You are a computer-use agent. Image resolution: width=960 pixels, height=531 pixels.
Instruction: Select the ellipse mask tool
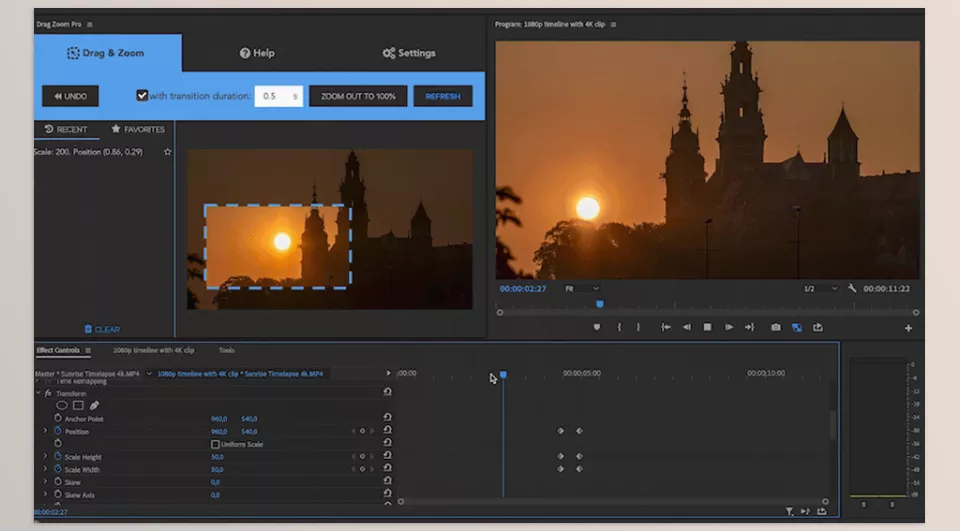[x=62, y=405]
